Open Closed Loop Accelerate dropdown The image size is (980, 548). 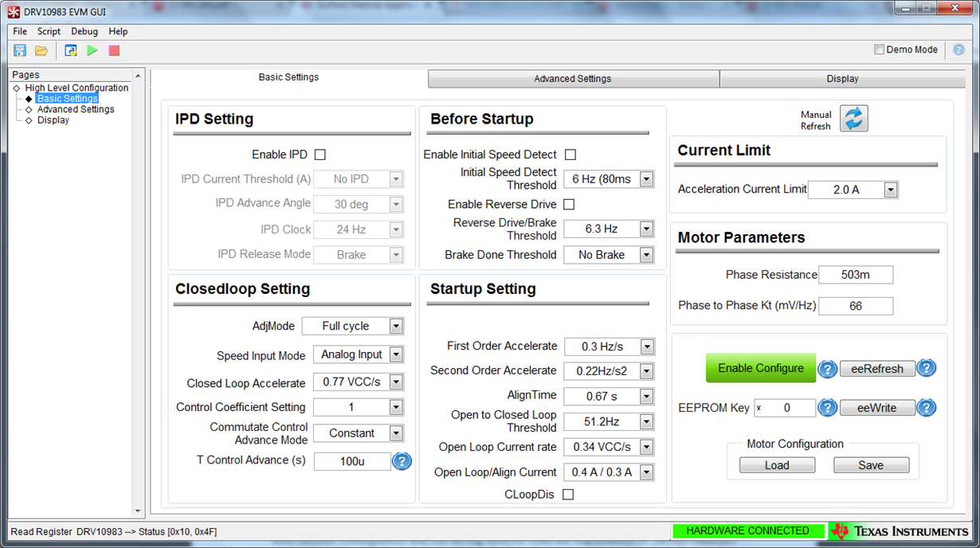[358, 382]
